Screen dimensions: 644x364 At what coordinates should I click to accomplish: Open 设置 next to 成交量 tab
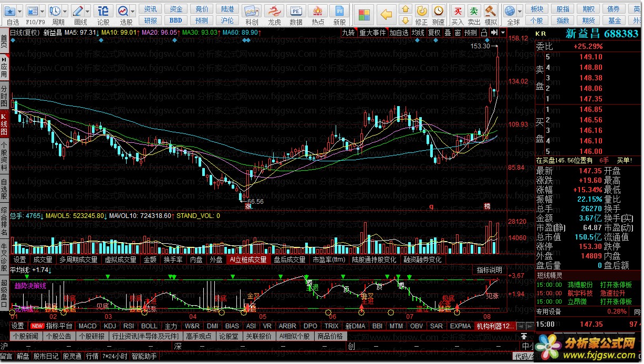[x=19, y=259]
